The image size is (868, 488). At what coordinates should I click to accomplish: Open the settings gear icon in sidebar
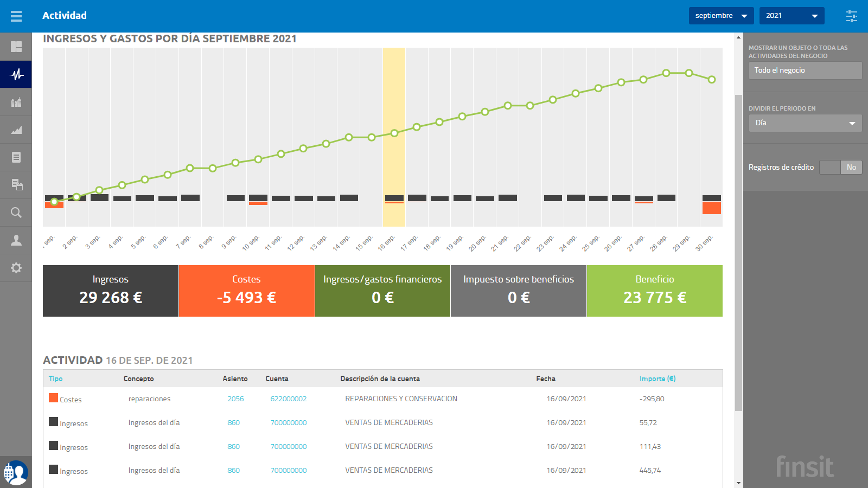click(x=16, y=268)
